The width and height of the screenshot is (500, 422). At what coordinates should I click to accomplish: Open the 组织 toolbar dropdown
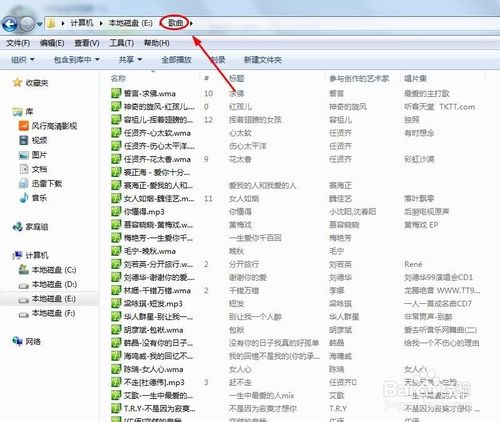(x=23, y=60)
